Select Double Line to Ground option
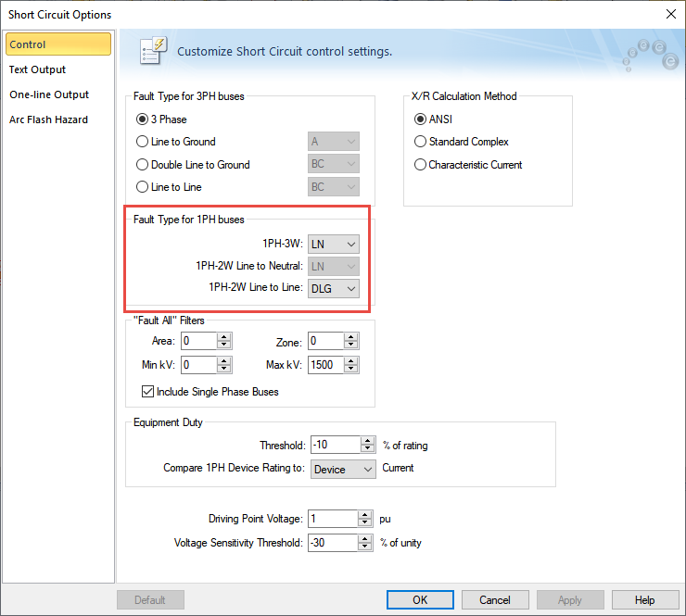 142,165
